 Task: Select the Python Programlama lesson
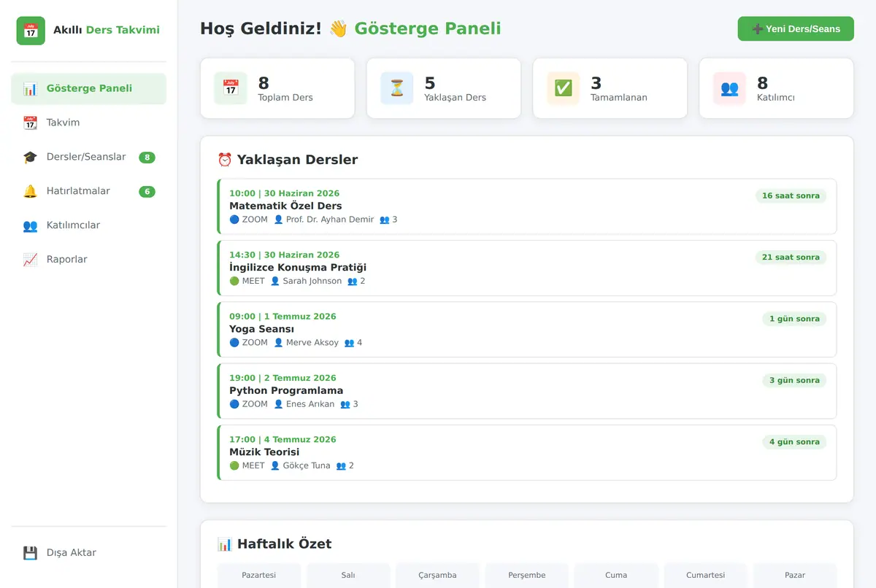coord(527,391)
